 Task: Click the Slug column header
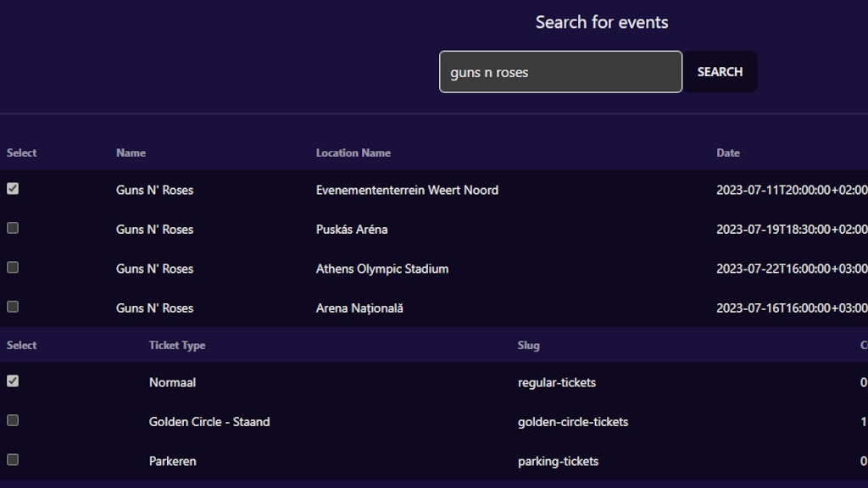[x=528, y=346]
